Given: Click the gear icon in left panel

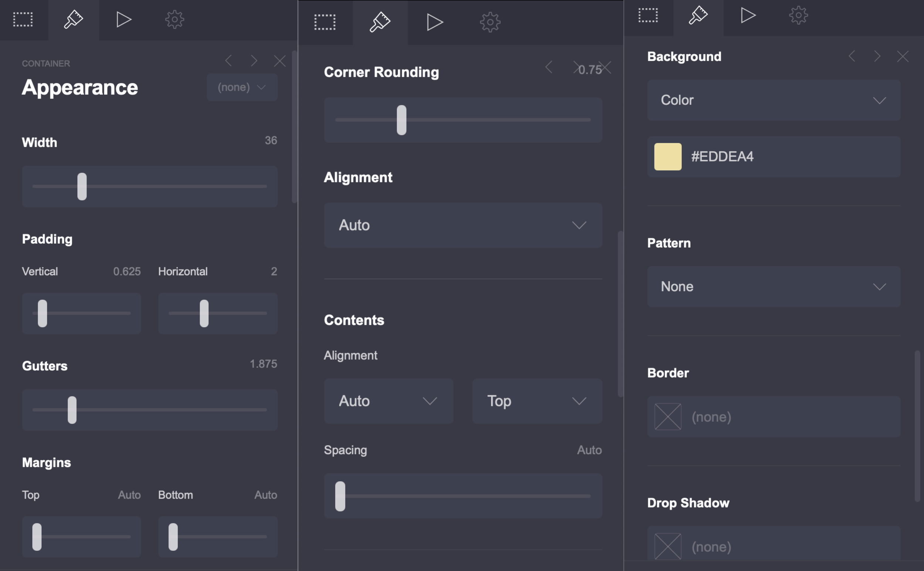Looking at the screenshot, I should click(174, 19).
